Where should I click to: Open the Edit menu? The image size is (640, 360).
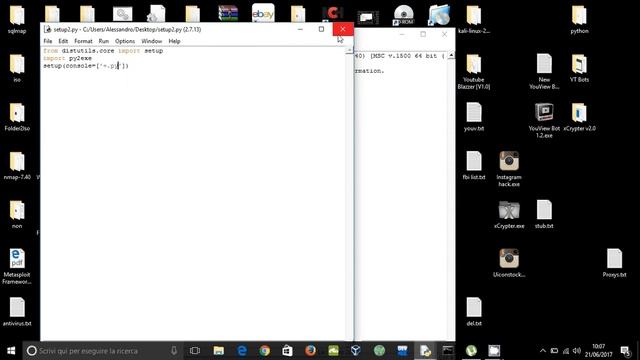(63, 41)
